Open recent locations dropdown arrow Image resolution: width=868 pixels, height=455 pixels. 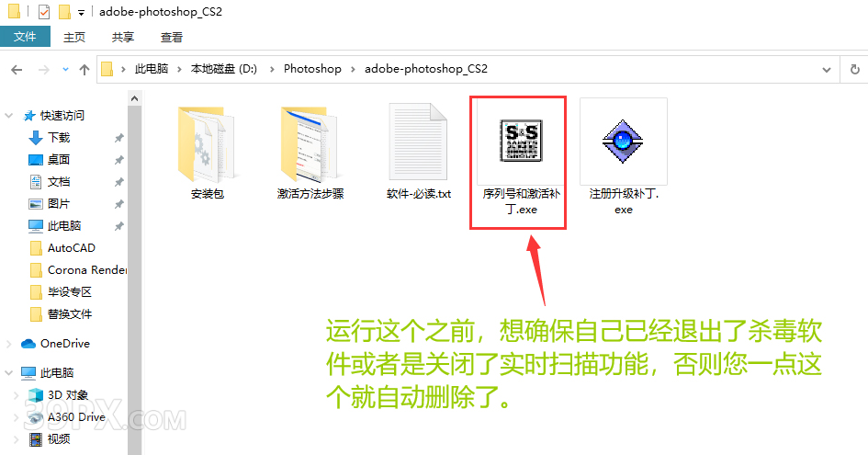pyautogui.click(x=65, y=70)
